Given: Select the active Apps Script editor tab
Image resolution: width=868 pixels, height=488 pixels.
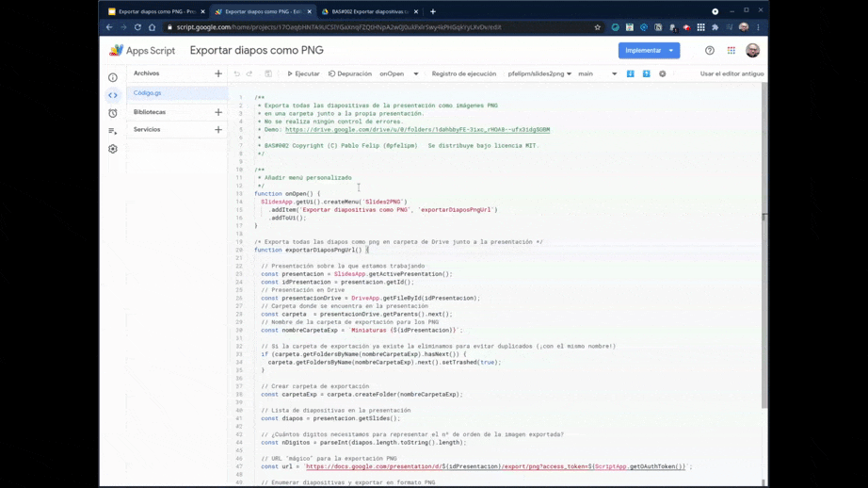Looking at the screenshot, I should (263, 11).
